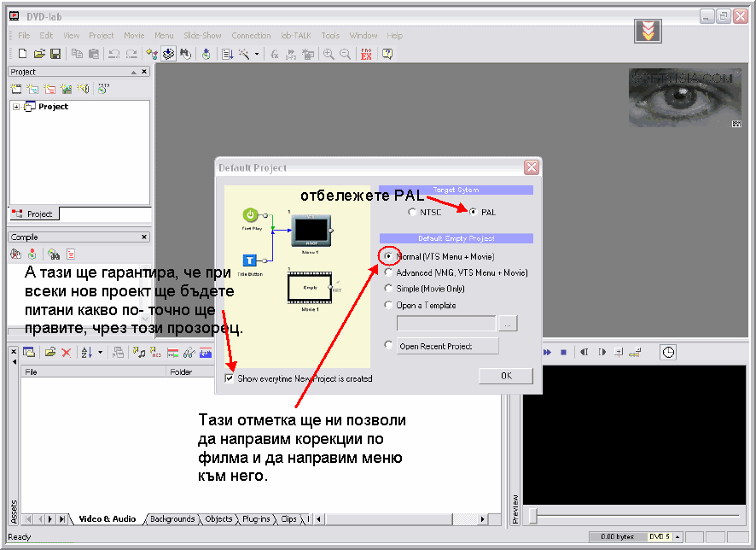Copy with the toolbar copy icon

pos(77,54)
